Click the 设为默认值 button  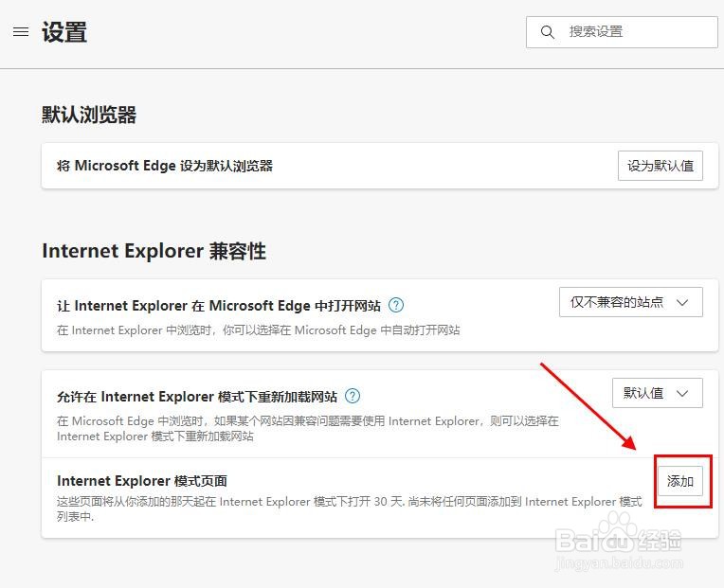click(661, 166)
